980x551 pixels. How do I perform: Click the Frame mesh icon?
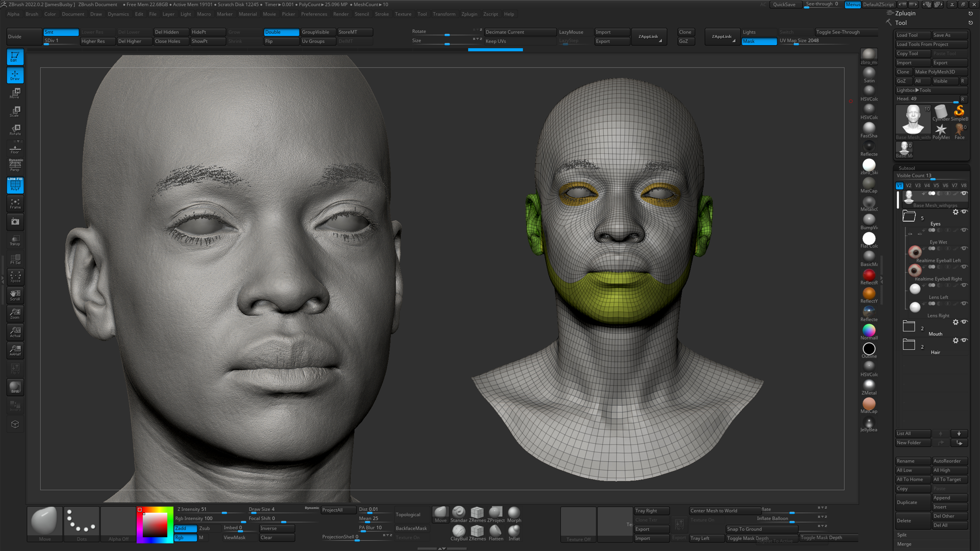pos(15,203)
